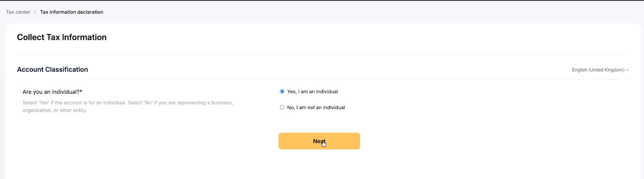Select the "Yes, I am an individual" radio button

coord(282,92)
